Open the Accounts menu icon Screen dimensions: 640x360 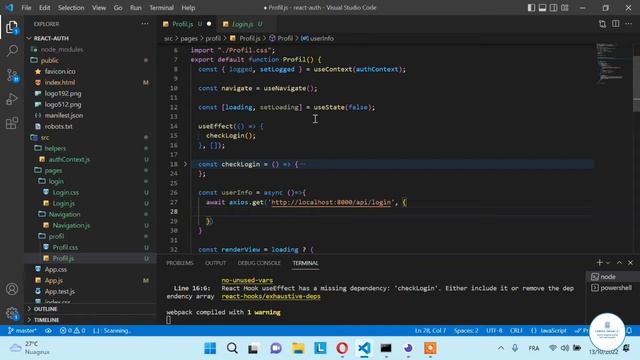pyautogui.click(x=12, y=289)
